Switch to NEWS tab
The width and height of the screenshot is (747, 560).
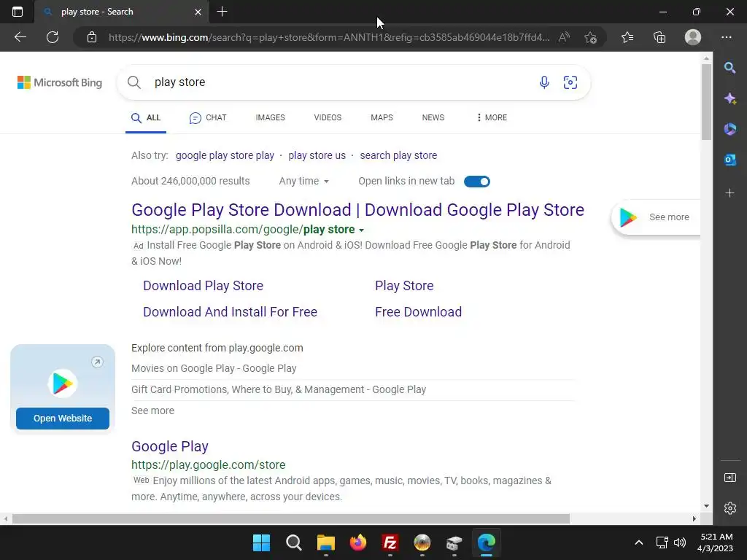(x=433, y=117)
